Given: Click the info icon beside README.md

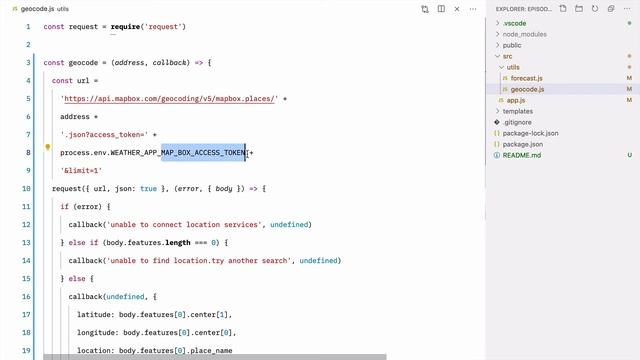Looking at the screenshot, I should point(497,155).
